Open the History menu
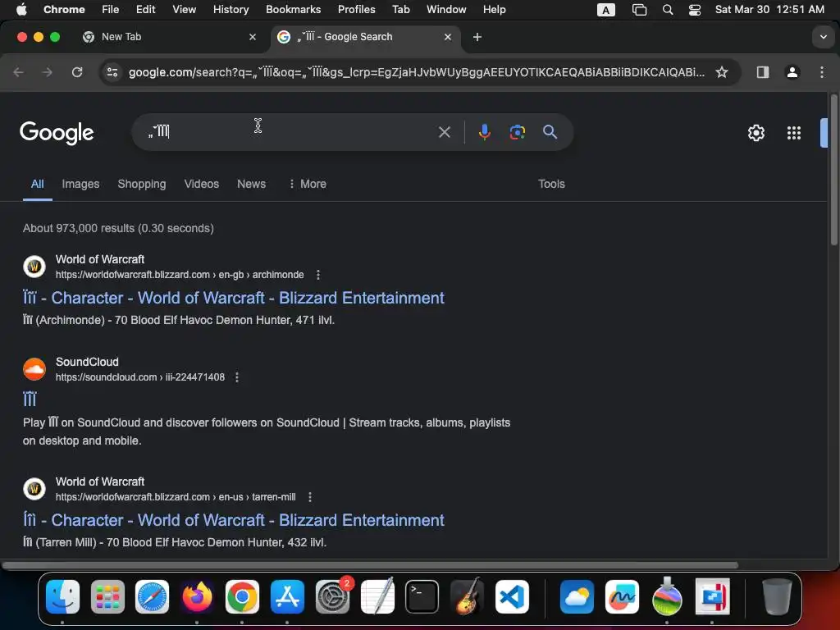This screenshot has height=630, width=840. pyautogui.click(x=231, y=9)
